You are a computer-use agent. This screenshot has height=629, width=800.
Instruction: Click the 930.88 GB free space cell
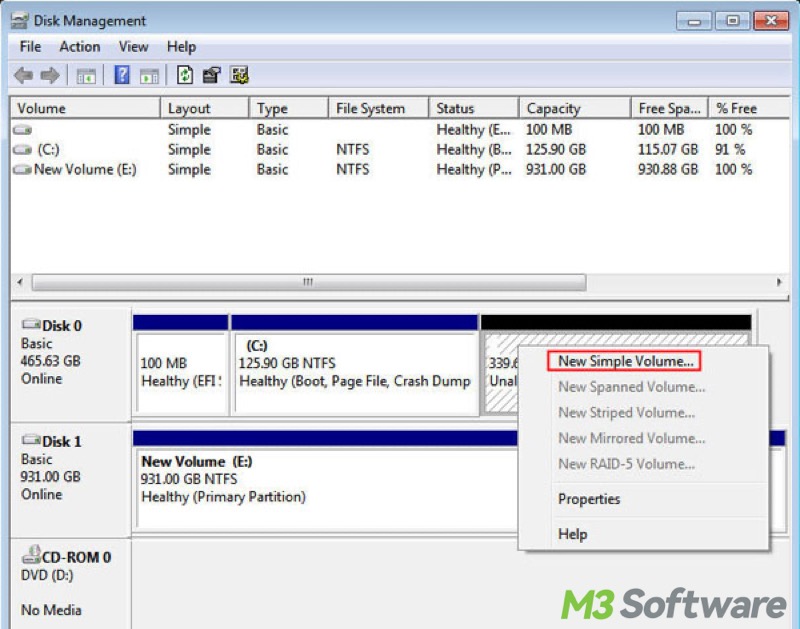[x=668, y=169]
